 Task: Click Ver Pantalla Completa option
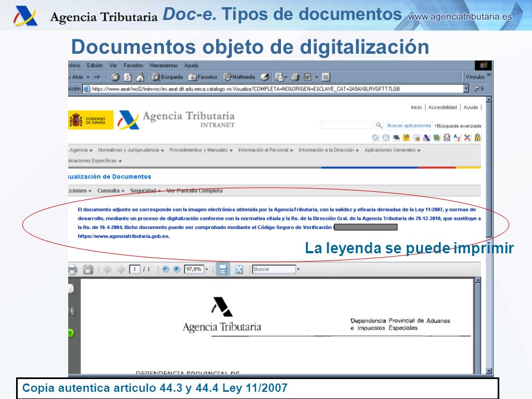pos(195,191)
